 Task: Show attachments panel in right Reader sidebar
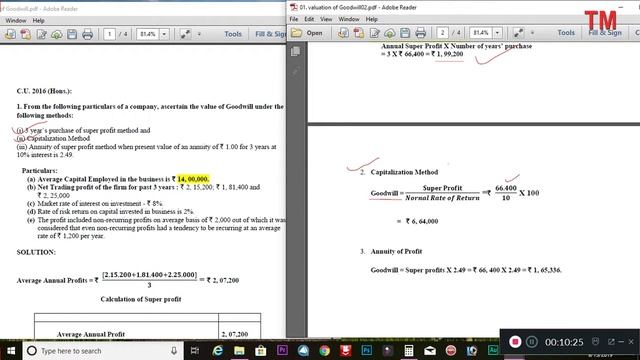[296, 72]
